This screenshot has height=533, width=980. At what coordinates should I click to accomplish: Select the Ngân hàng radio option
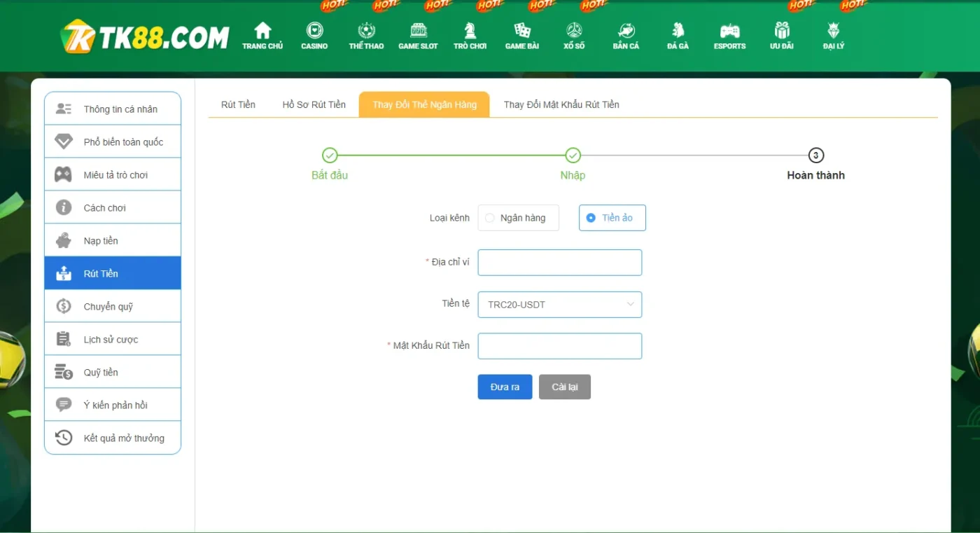tap(490, 218)
